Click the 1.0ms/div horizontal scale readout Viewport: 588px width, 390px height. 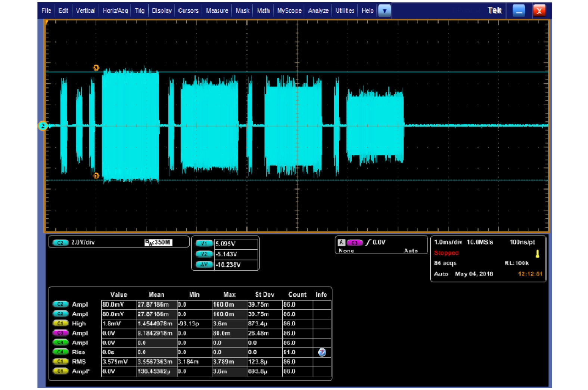[448, 242]
